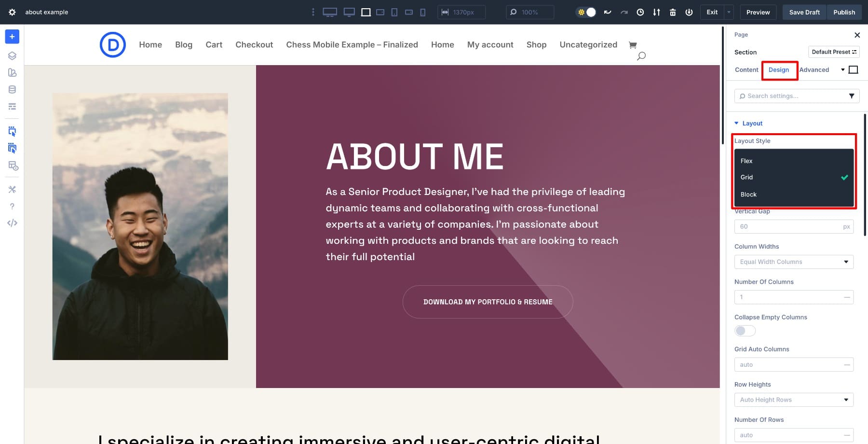This screenshot has height=444, width=868.
Task: Open the Row Heights dropdown
Action: [x=793, y=400]
